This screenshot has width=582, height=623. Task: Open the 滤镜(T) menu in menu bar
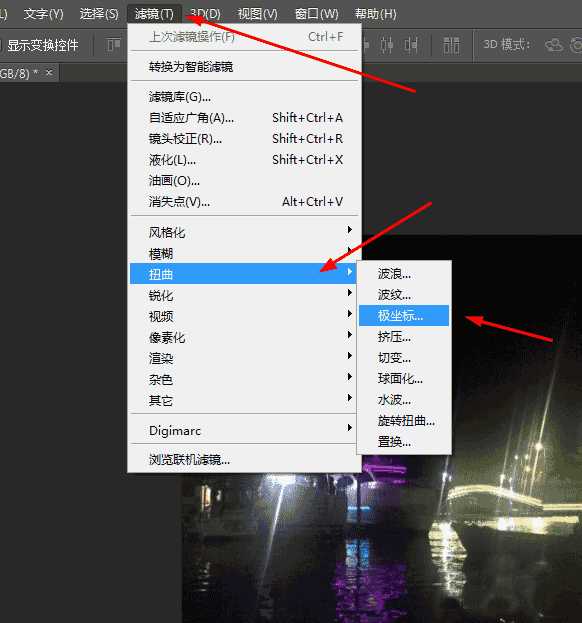click(x=154, y=14)
